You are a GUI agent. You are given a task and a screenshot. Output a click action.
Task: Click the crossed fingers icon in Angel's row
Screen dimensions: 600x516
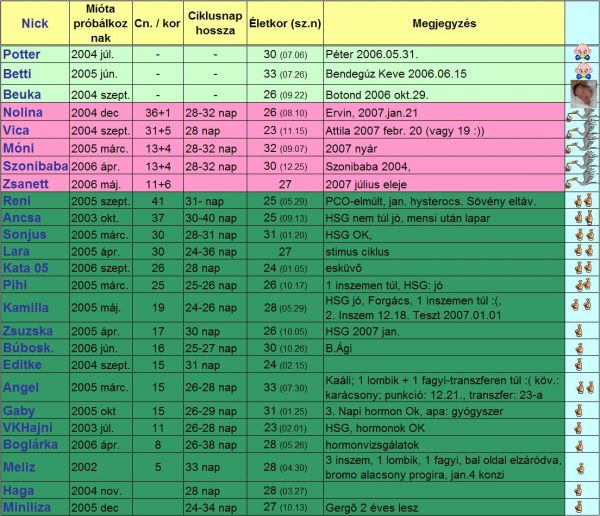click(581, 387)
